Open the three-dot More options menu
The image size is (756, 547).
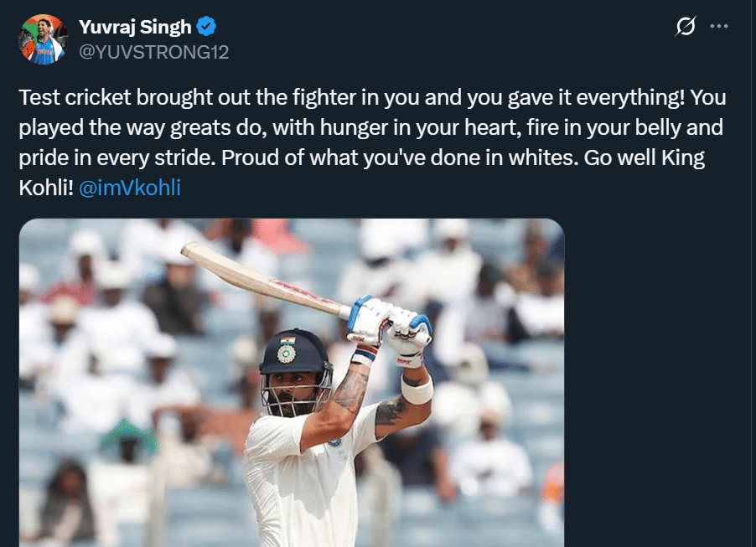[x=719, y=27]
